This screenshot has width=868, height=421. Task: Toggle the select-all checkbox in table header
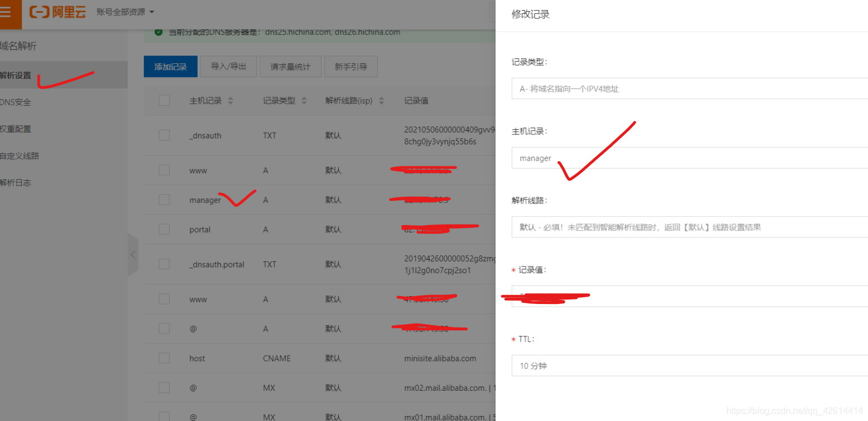164,100
